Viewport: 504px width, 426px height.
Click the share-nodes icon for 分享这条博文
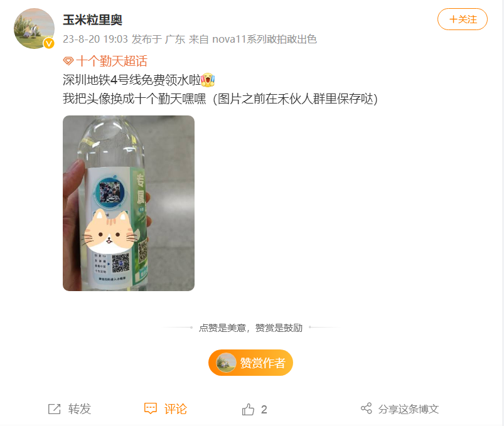click(366, 408)
